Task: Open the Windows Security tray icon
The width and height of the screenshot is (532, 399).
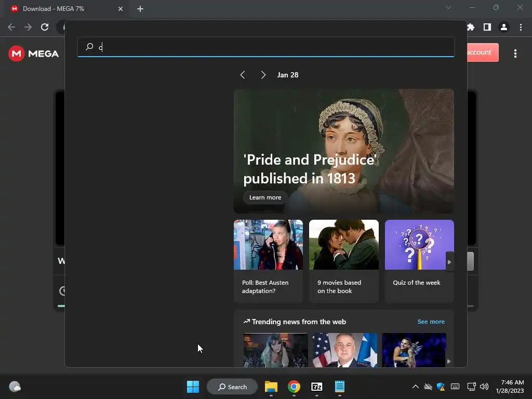Action: (441, 387)
